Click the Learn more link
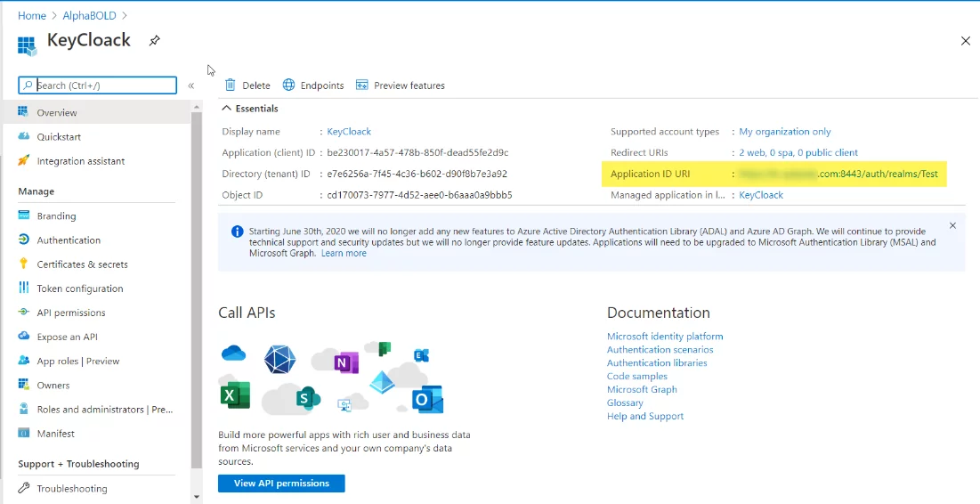Image resolution: width=980 pixels, height=504 pixels. pyautogui.click(x=344, y=253)
